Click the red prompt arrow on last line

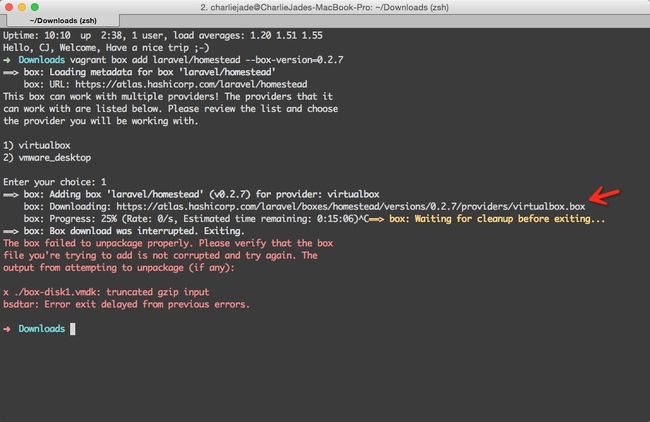pyautogui.click(x=7, y=329)
